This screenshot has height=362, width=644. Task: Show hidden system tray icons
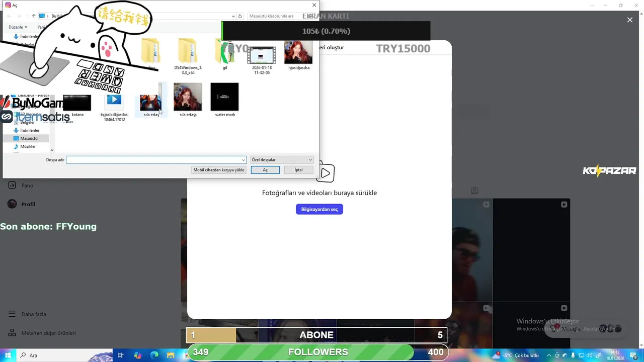pyautogui.click(x=549, y=355)
